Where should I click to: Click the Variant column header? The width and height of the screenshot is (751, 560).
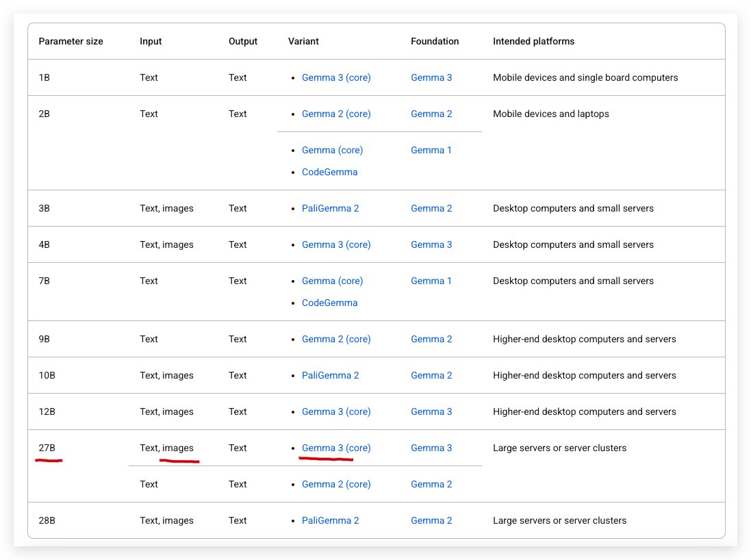point(303,42)
